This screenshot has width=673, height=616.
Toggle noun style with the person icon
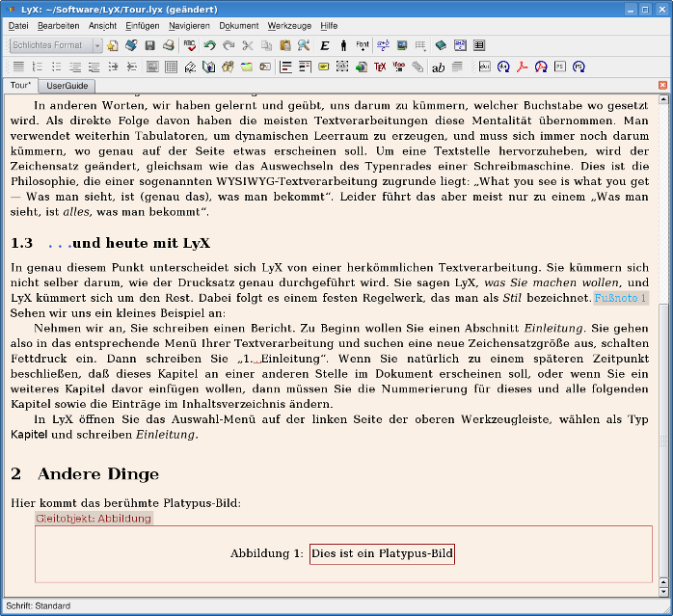[343, 45]
